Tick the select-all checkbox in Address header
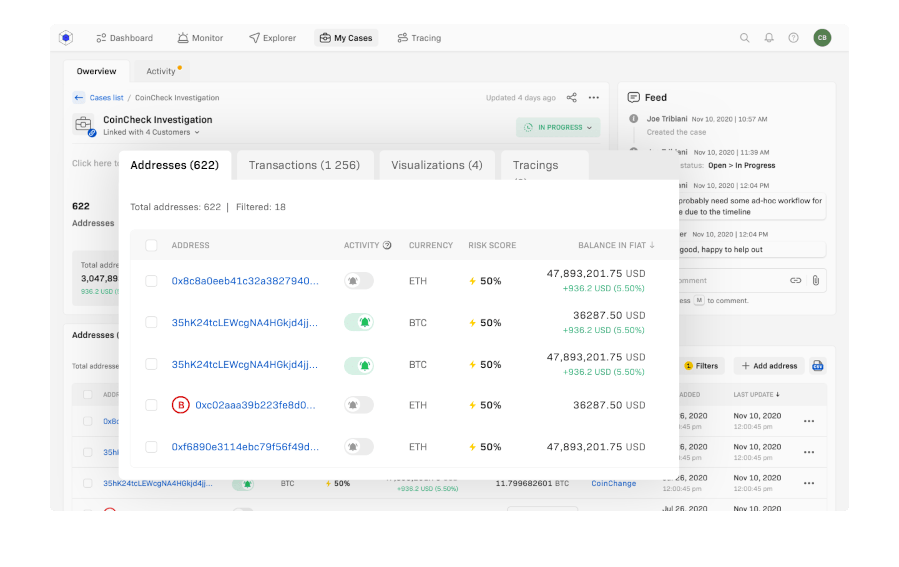The width and height of the screenshot is (899, 567). pos(151,245)
